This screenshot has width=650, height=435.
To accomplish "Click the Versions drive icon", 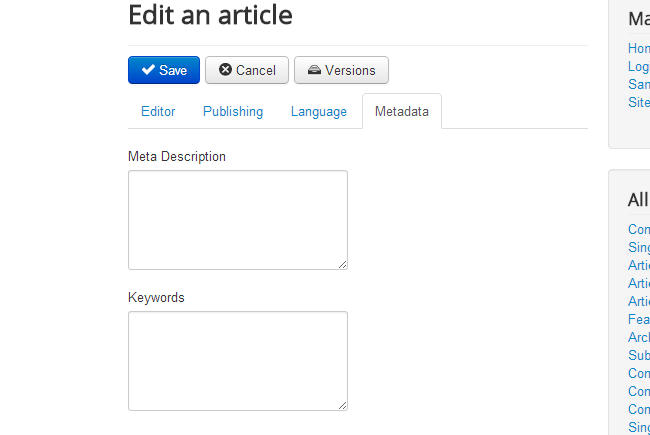I will click(314, 70).
